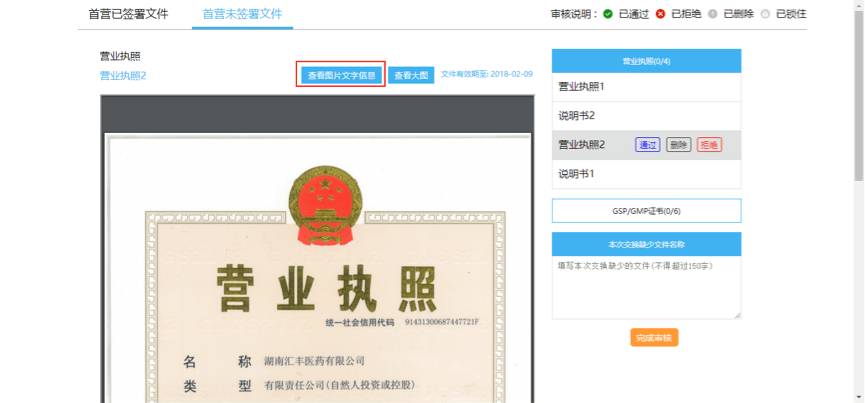Click the gray 已删除 legend icon
The height and width of the screenshot is (403, 865).
pyautogui.click(x=712, y=14)
